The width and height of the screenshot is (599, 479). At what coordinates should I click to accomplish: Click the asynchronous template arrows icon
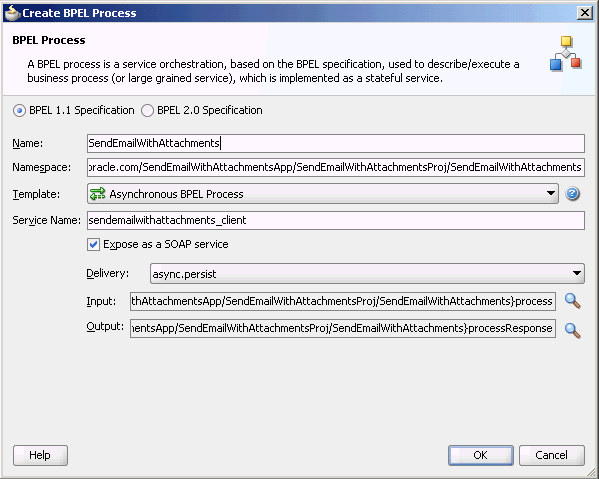coord(97,194)
